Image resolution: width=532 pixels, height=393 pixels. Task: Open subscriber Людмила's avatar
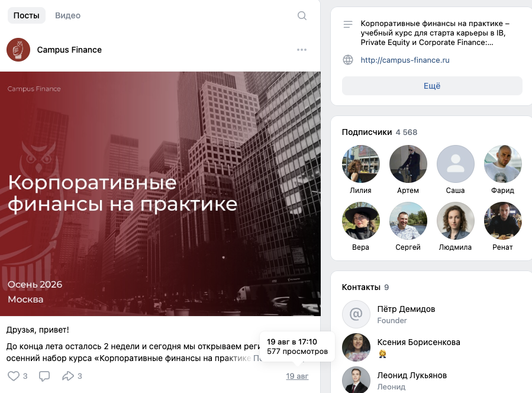click(x=455, y=221)
